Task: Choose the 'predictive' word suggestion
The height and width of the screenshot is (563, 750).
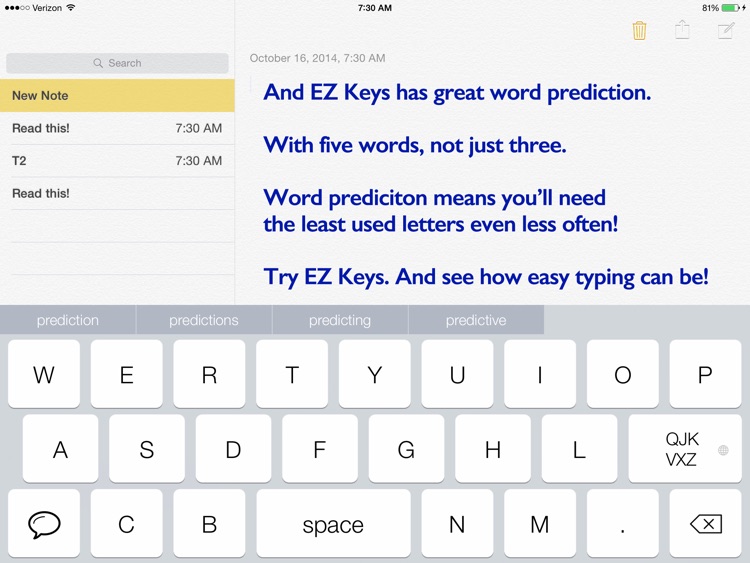Action: 476,320
